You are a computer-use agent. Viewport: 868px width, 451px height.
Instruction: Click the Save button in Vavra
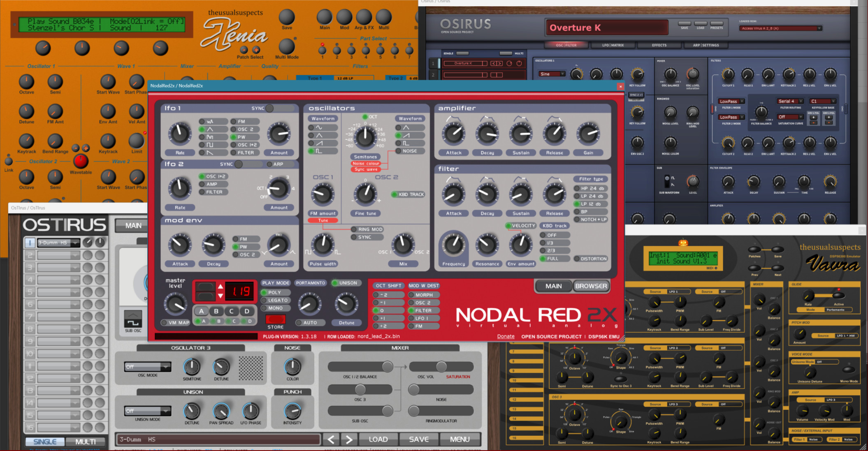[777, 250]
